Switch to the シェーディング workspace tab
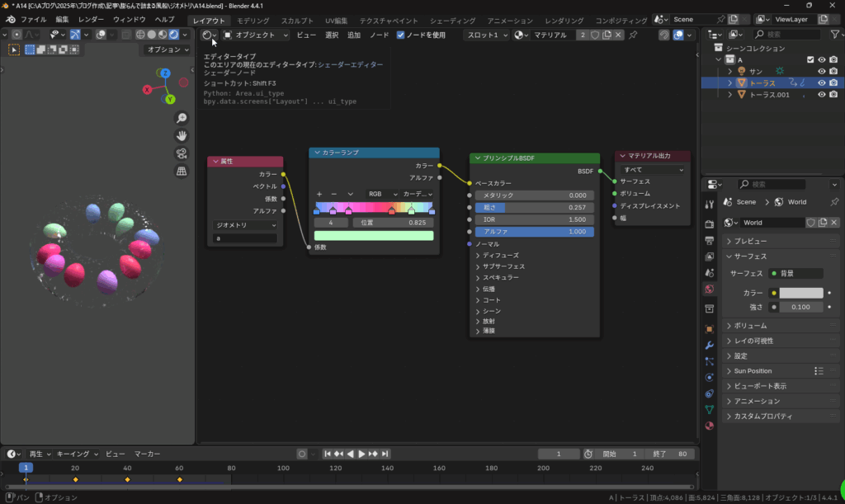 (x=453, y=21)
